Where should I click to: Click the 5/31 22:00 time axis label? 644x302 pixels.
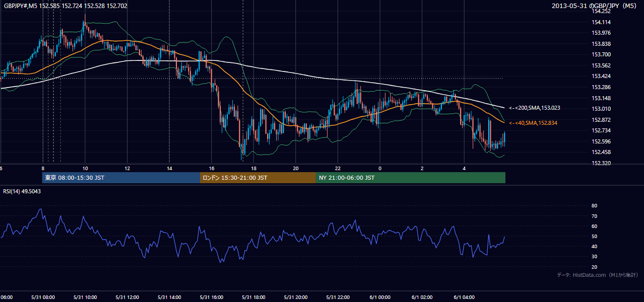338,297
